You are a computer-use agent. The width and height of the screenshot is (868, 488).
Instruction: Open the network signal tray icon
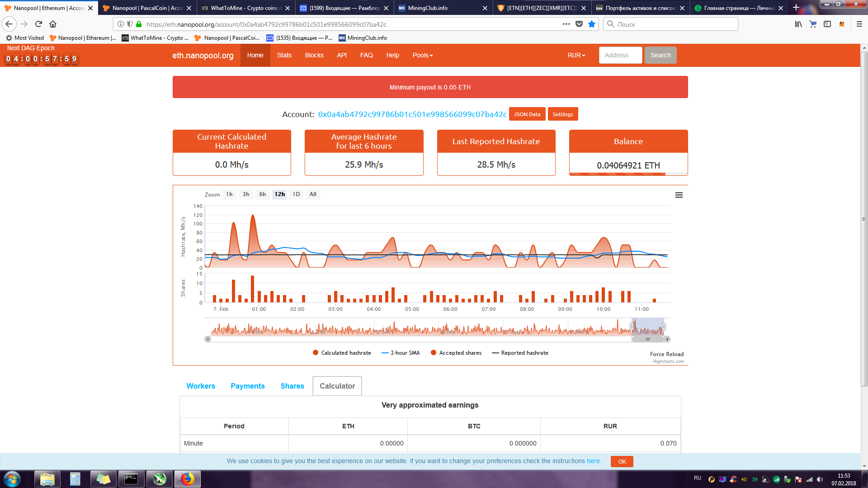[x=809, y=479]
